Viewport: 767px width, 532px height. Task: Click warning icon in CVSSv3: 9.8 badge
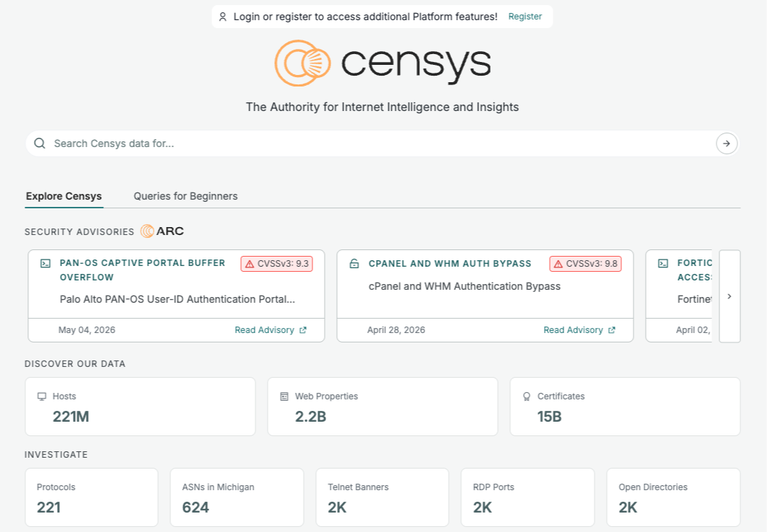(x=558, y=264)
